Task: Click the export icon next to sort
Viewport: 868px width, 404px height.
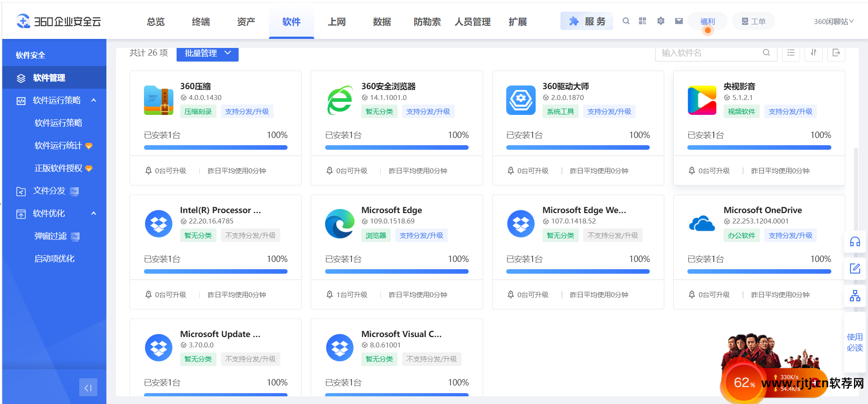Action: click(x=836, y=52)
